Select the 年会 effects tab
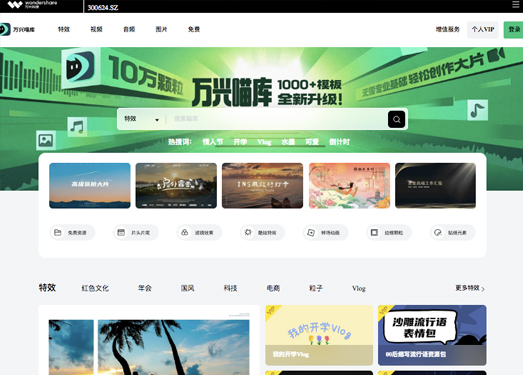523x375 pixels. tap(145, 288)
